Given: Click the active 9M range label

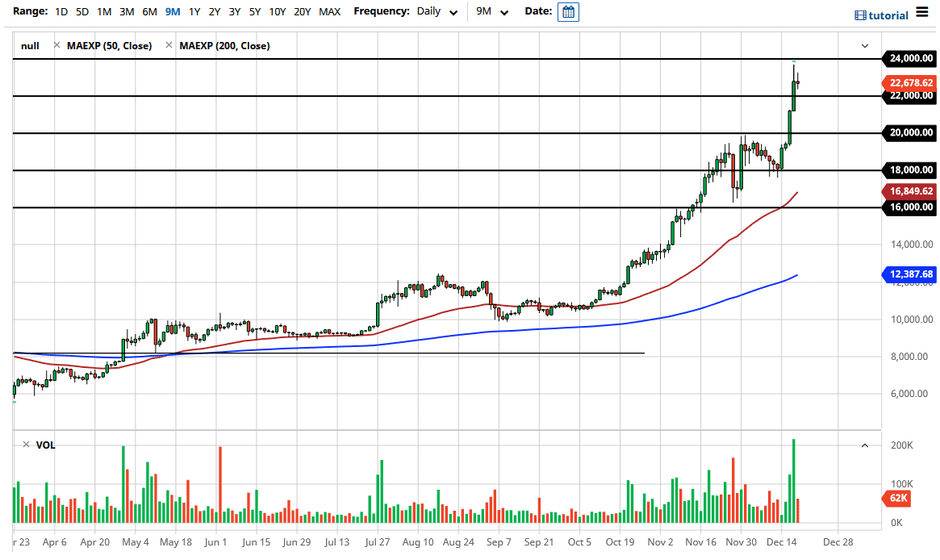Looking at the screenshot, I should 170,11.
